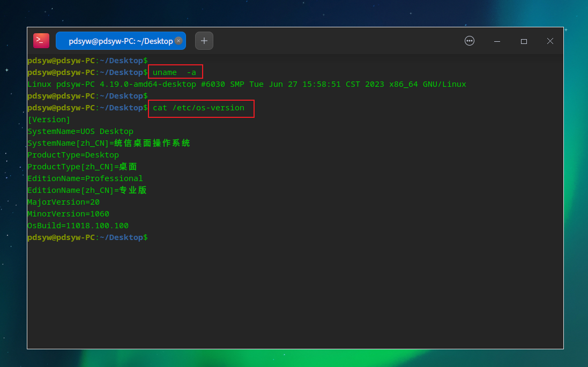Click the 'uname -a' command text

[174, 72]
